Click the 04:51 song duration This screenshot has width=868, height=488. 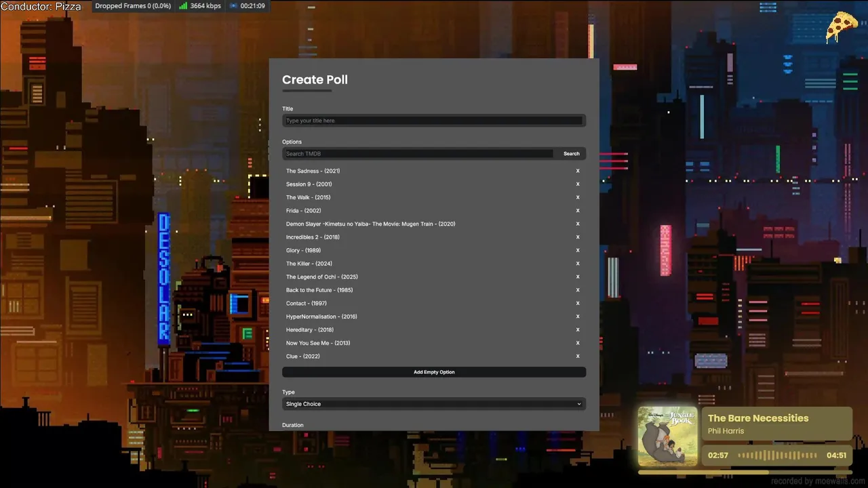[x=836, y=455]
